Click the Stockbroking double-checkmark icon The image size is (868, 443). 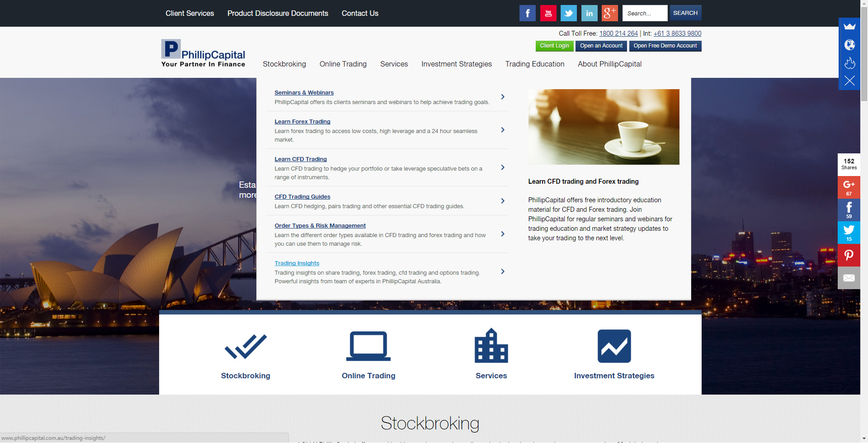245,347
